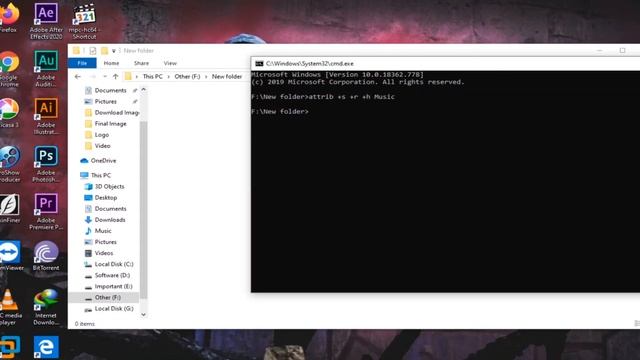Open mpc-hc64 Shortcut desktop icon
This screenshot has width=640, height=360.
pyautogui.click(x=83, y=21)
